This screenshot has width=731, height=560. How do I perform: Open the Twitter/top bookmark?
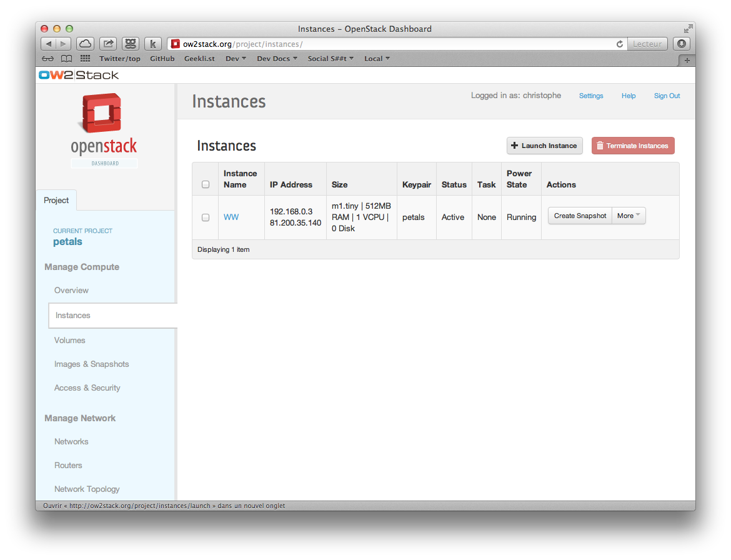point(120,59)
